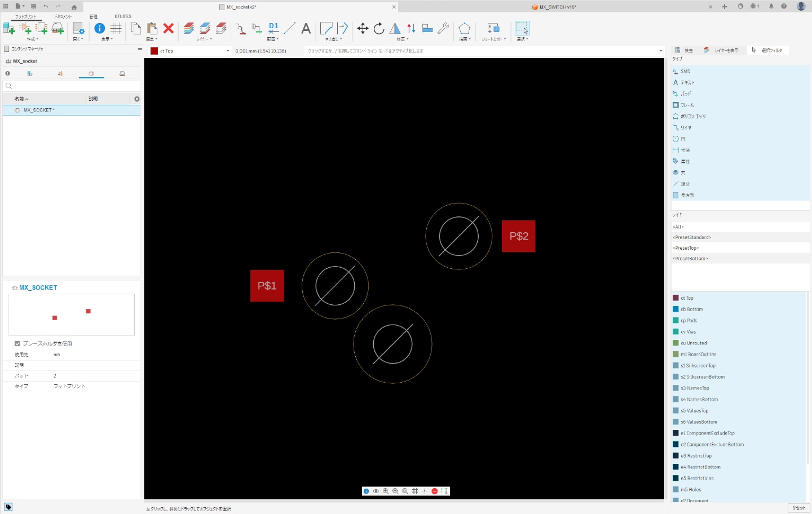The width and height of the screenshot is (812, 514).
Task: Select the <PresetTop> layer preset
Action: point(686,248)
